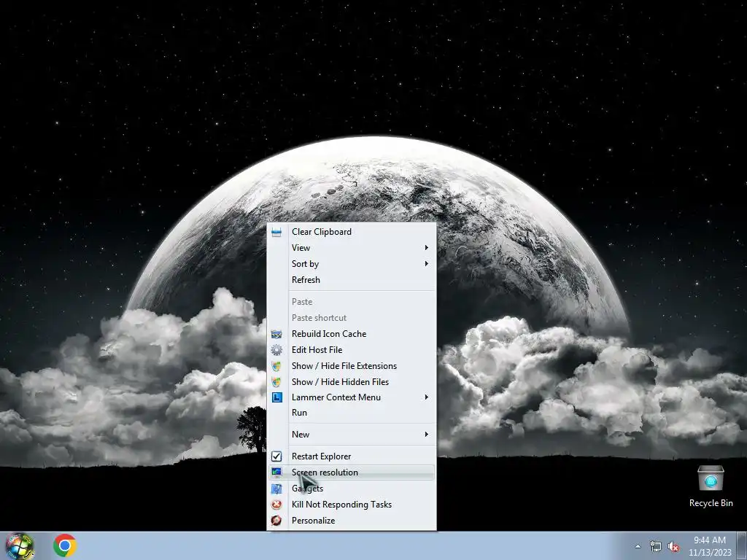747x560 pixels.
Task: Select the Recycle Bin desktop icon
Action: [711, 486]
